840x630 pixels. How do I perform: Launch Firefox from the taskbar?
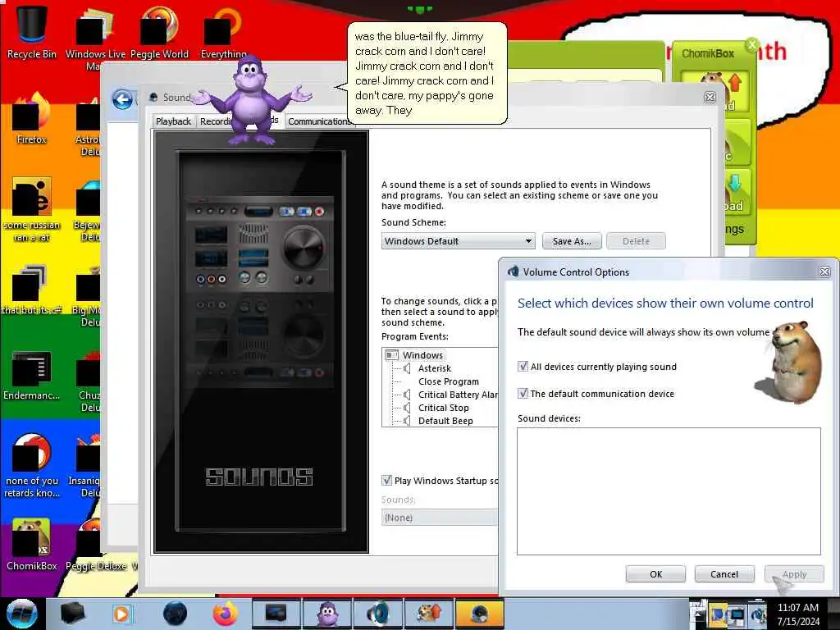(x=225, y=614)
